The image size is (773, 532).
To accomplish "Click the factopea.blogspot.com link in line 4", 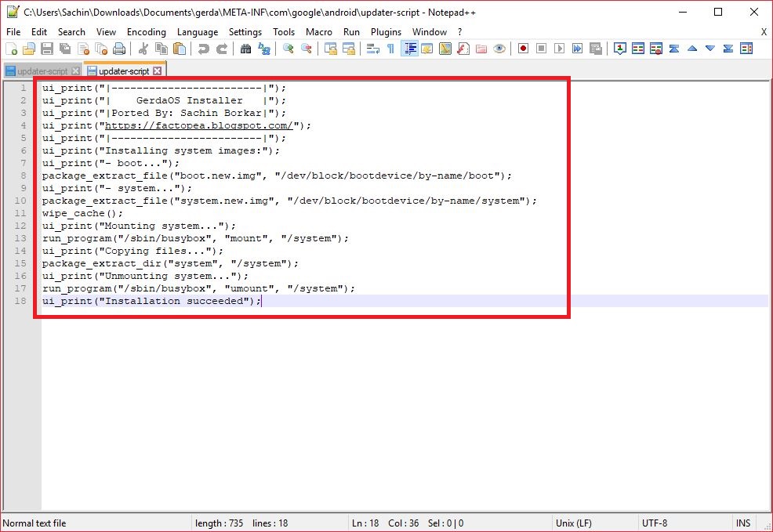I will tap(198, 125).
